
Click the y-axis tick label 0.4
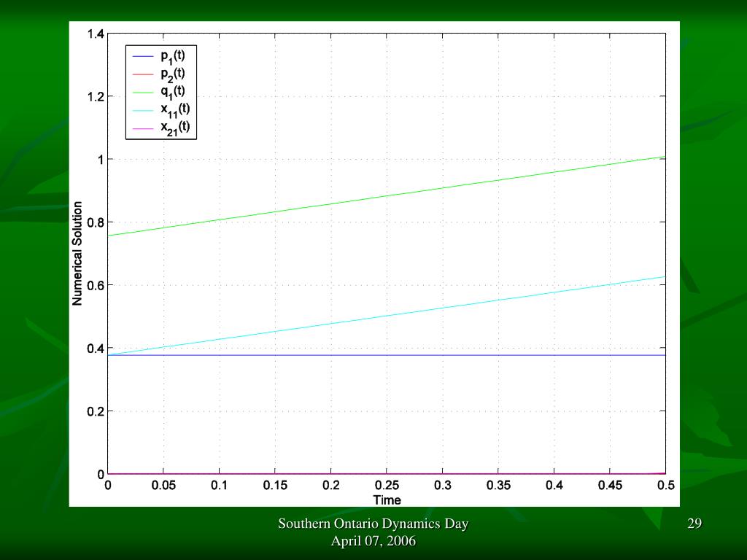(96, 349)
